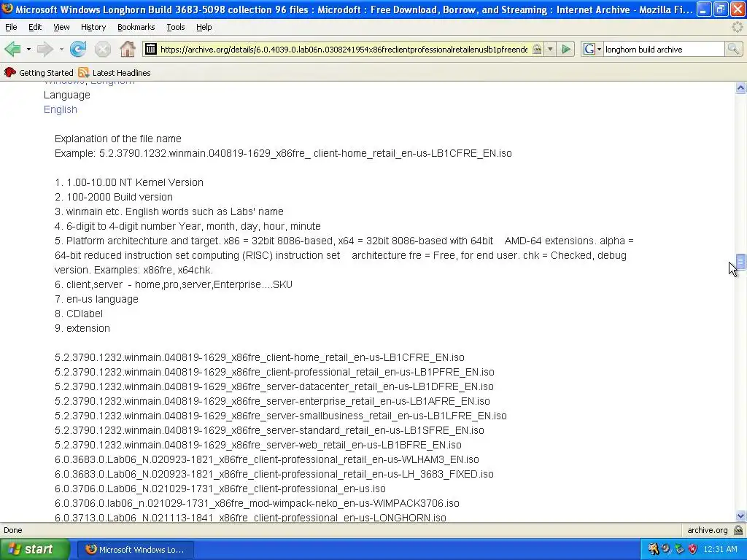
Task: Click the server-smallbusiness LB1LFRE_EN.iso filename
Action: click(x=281, y=416)
